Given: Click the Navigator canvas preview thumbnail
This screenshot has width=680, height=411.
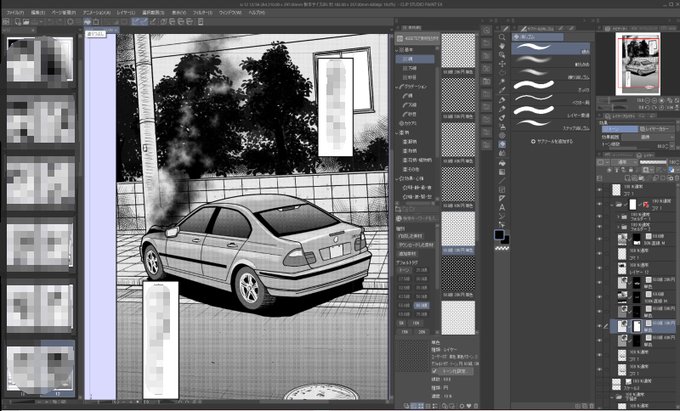Looking at the screenshot, I should point(638,63).
